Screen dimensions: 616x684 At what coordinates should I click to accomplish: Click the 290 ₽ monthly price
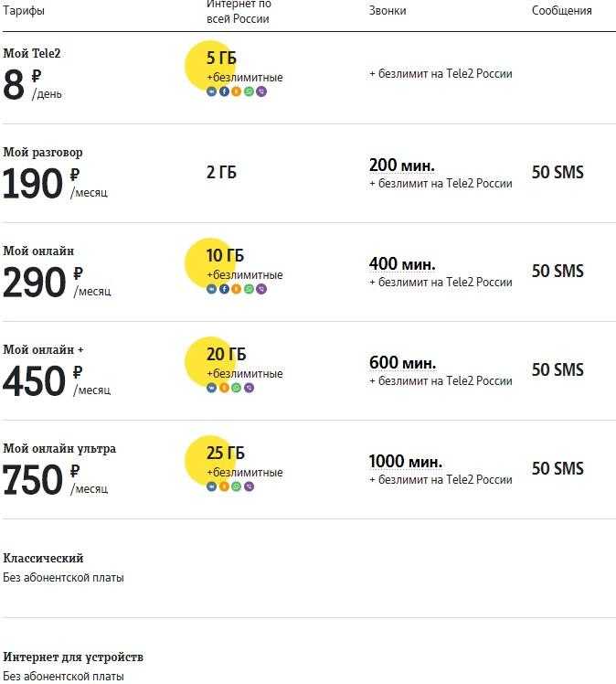click(43, 282)
